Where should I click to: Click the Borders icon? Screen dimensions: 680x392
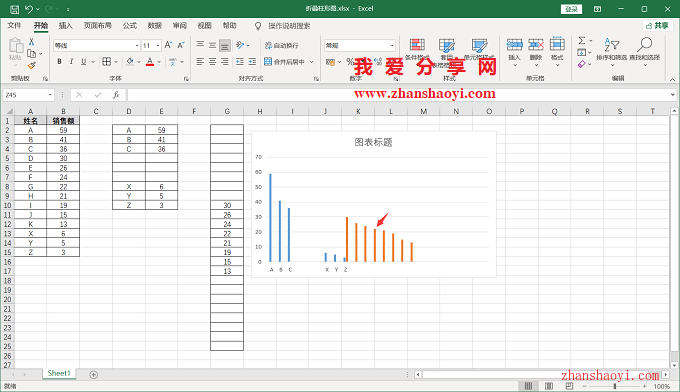[x=107, y=62]
